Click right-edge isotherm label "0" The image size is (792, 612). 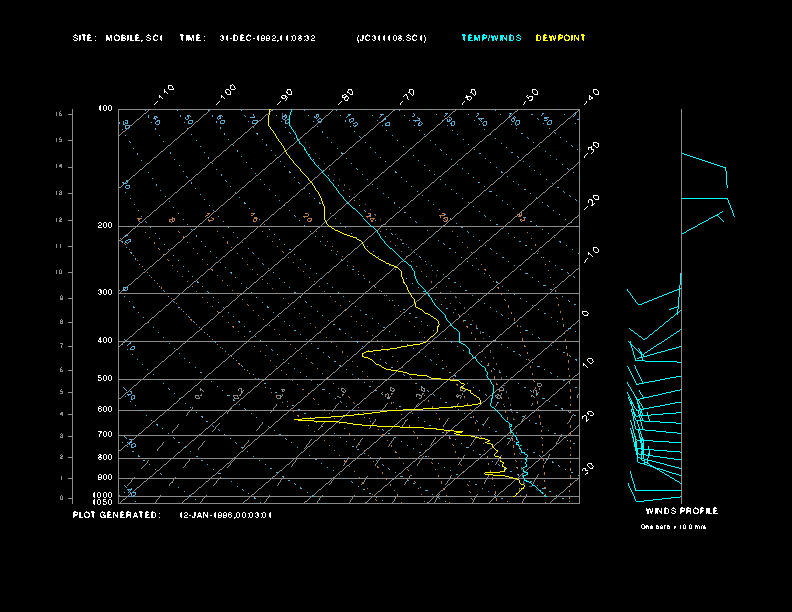pyautogui.click(x=586, y=314)
